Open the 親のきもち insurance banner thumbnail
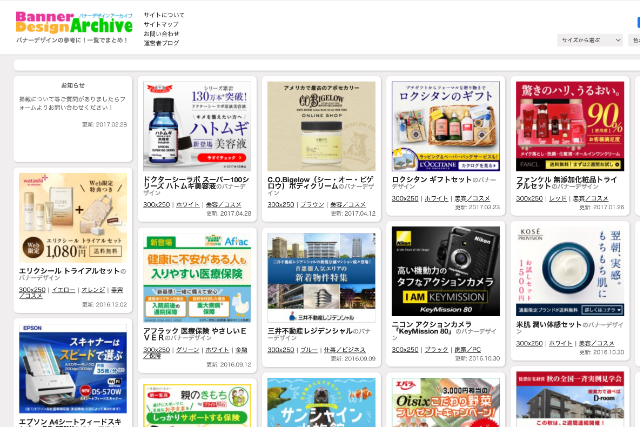 tap(197, 405)
